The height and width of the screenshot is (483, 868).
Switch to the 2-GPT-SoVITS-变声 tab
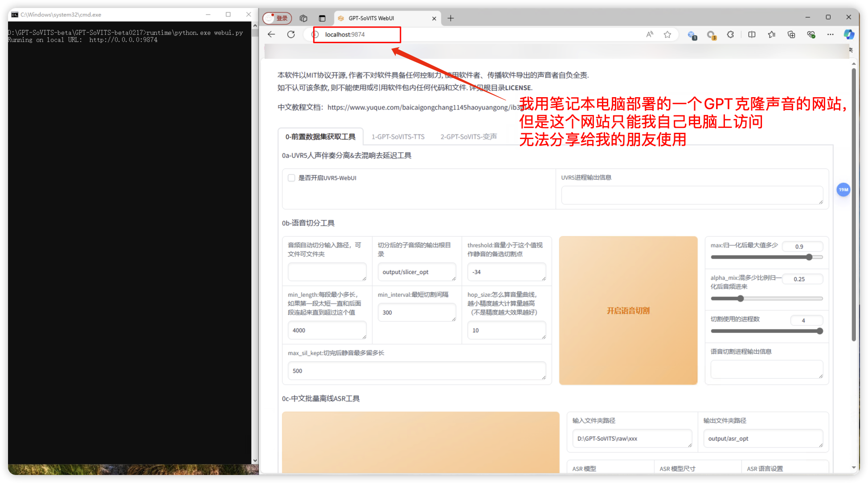click(468, 137)
